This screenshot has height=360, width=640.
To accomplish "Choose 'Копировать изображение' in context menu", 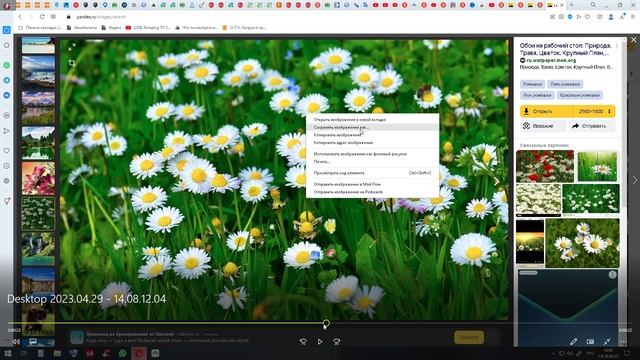I will 372,135.
